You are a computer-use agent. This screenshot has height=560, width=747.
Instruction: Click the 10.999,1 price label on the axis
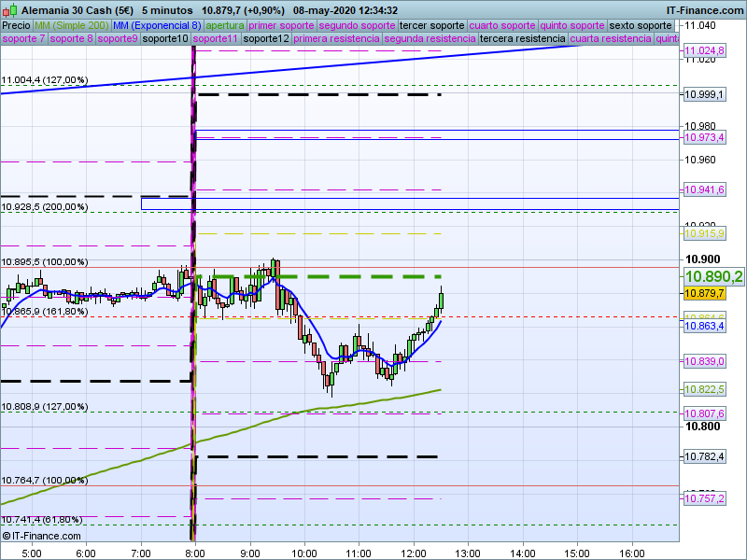pyautogui.click(x=705, y=95)
